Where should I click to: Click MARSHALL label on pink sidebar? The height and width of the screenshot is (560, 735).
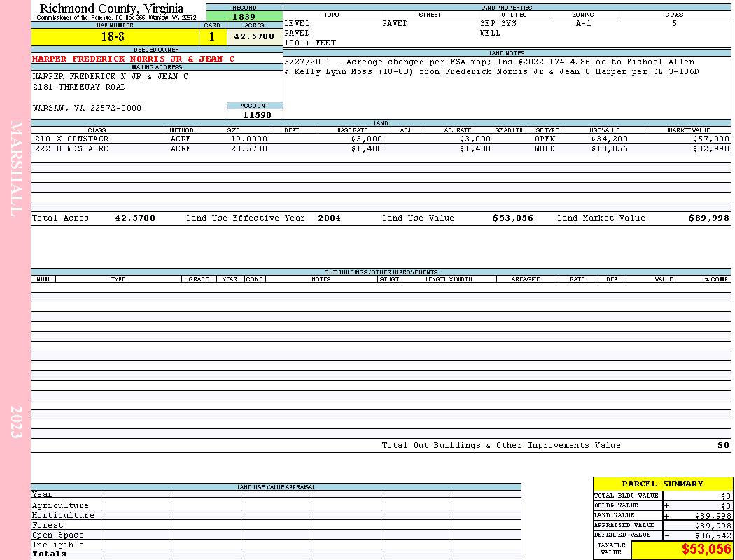click(16, 169)
